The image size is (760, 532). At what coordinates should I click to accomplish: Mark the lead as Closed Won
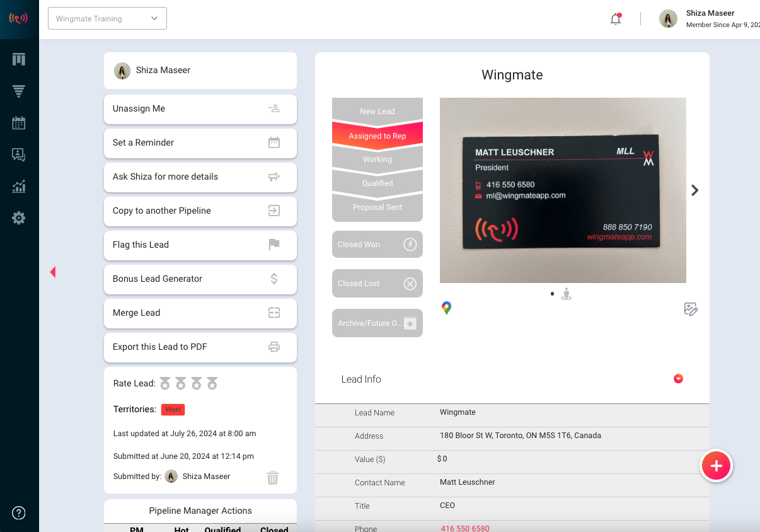377,245
